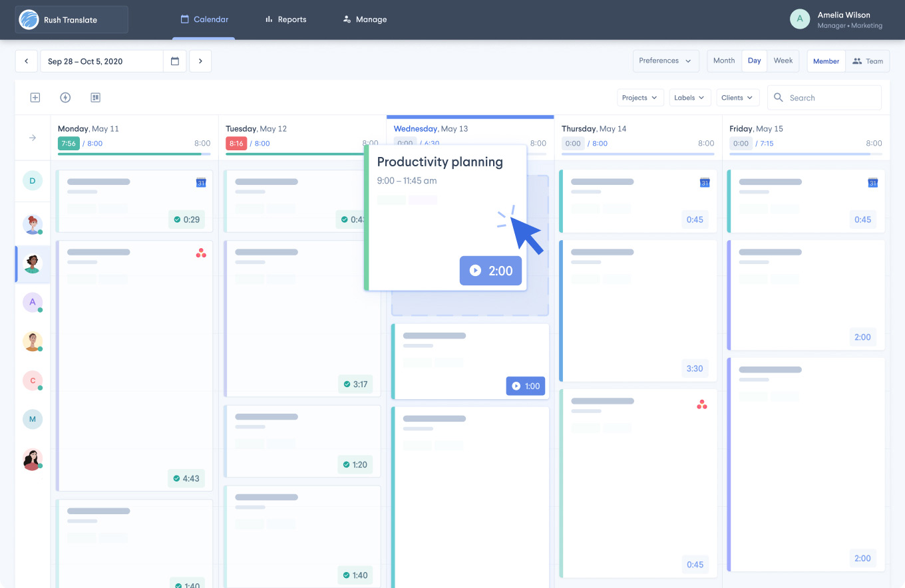The height and width of the screenshot is (588, 905).
Task: Click the search magnifier icon
Action: coord(778,97)
